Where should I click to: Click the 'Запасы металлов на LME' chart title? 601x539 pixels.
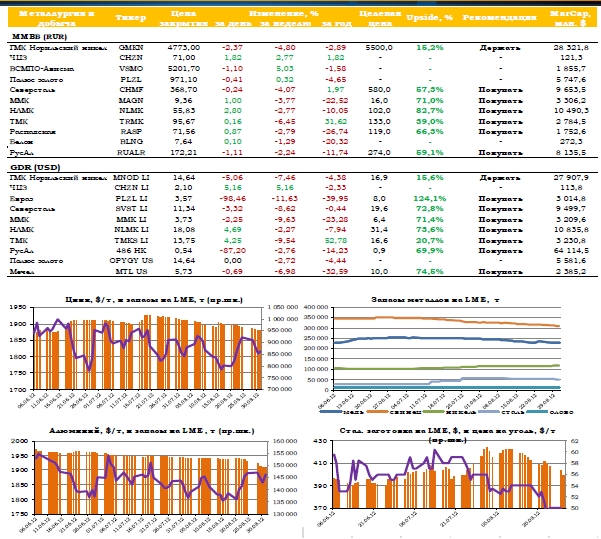coord(435,300)
